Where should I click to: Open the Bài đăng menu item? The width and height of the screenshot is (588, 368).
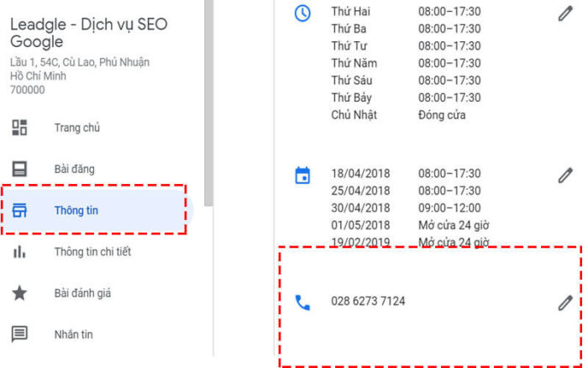pyautogui.click(x=74, y=169)
